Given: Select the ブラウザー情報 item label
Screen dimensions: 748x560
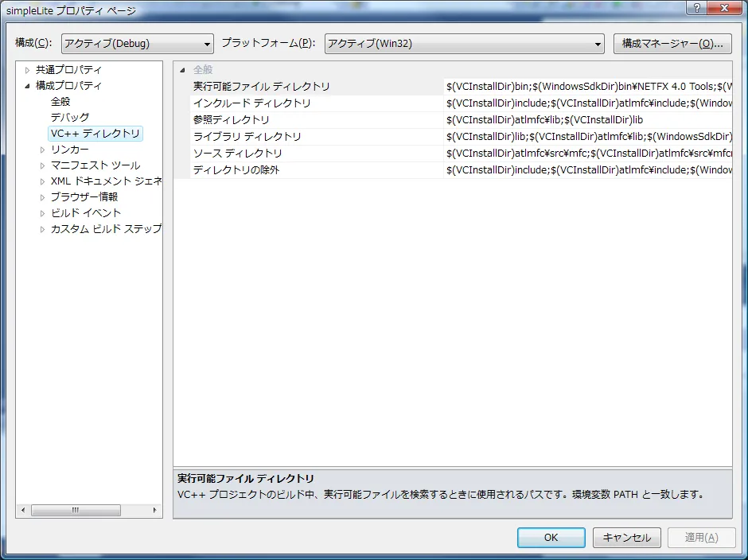Looking at the screenshot, I should 84,196.
